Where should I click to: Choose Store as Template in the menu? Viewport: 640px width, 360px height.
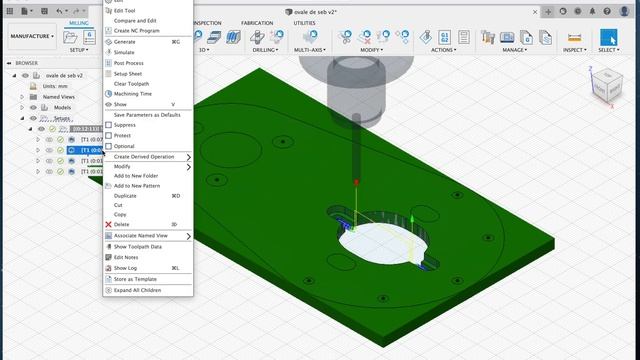point(148,279)
